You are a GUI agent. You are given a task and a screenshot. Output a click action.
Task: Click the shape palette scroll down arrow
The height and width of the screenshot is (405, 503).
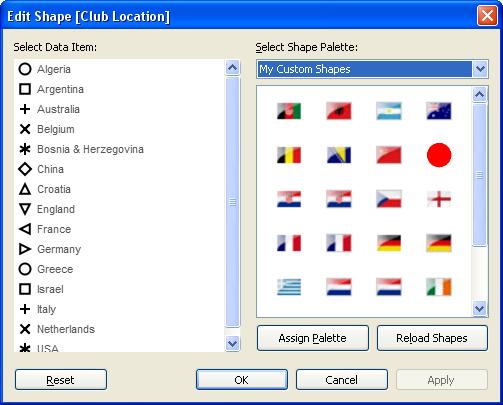[479, 309]
